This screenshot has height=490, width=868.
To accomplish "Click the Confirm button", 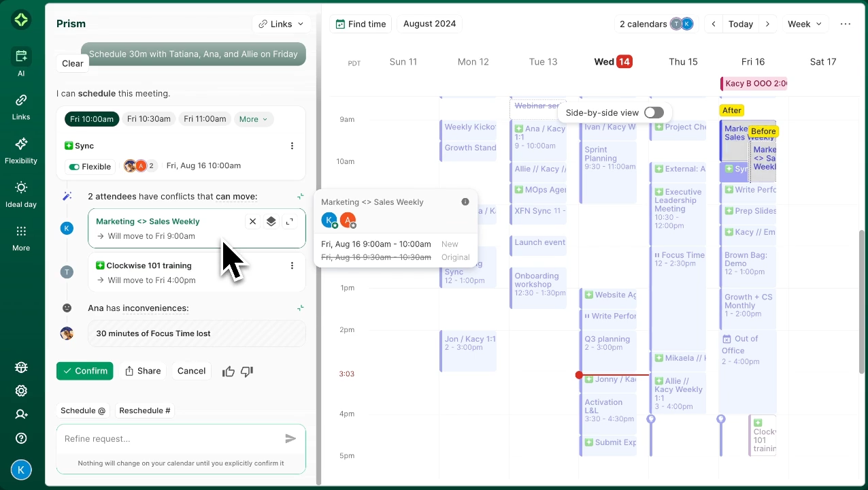I will (85, 371).
